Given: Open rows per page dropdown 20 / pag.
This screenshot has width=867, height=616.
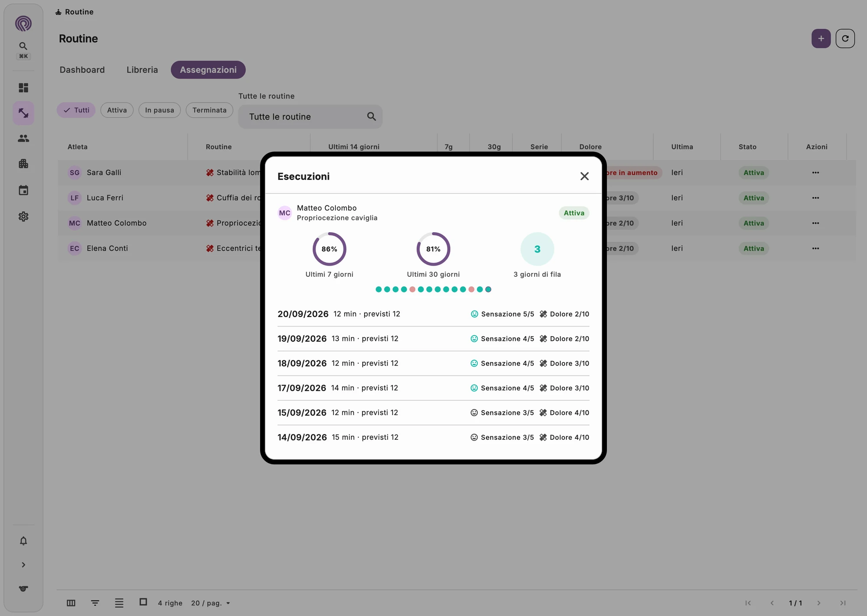Looking at the screenshot, I should click(x=211, y=603).
